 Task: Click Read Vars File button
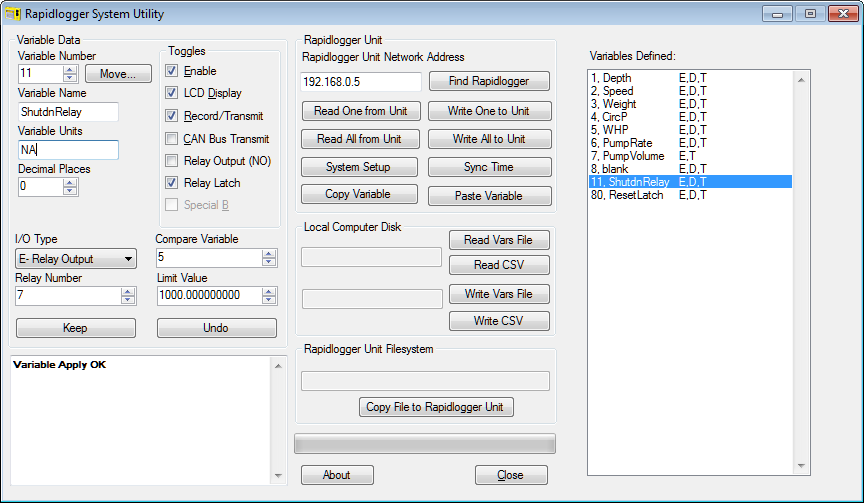pos(499,240)
